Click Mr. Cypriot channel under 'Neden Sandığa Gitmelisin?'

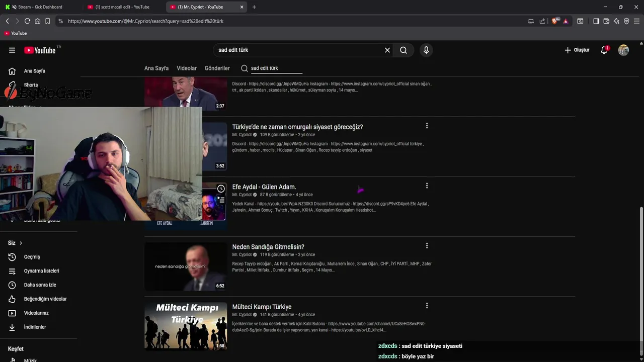point(242,255)
